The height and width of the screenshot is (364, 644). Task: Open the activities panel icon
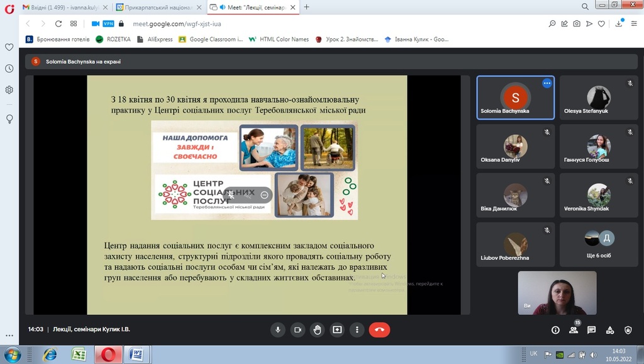(x=609, y=330)
